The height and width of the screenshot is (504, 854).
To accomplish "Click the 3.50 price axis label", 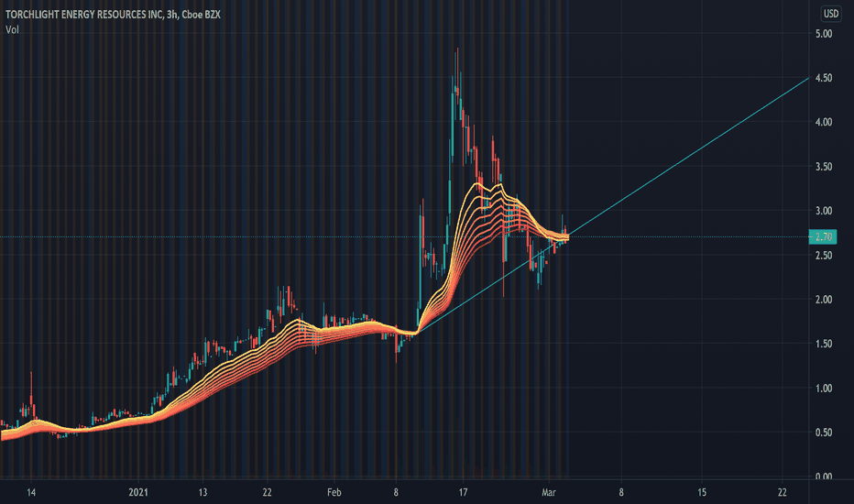I will (824, 167).
